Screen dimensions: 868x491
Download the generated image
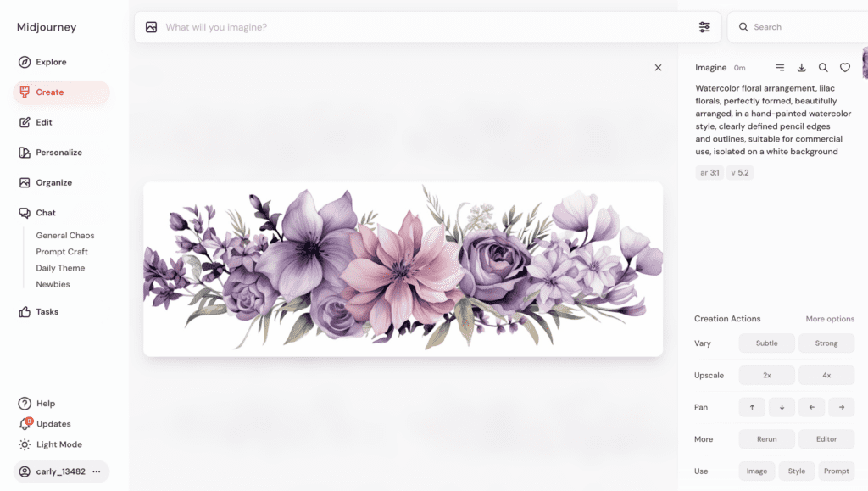tap(802, 68)
